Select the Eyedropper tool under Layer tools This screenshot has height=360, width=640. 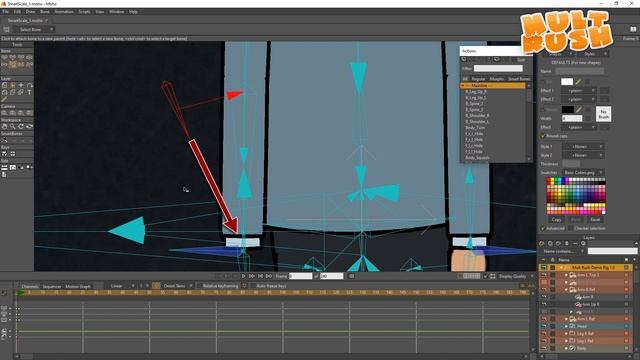[4, 99]
